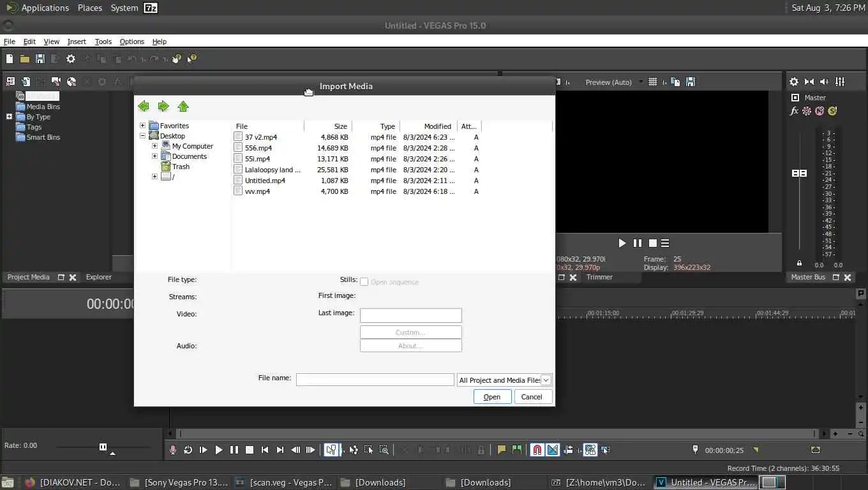Open Master Bus audio properties gear
Image resolution: width=868 pixels, height=490 pixels.
(x=794, y=82)
